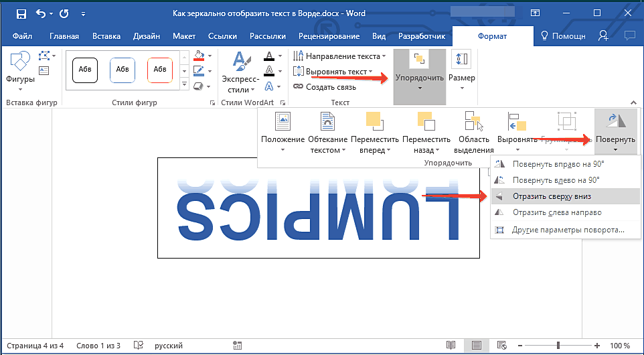This screenshot has height=355, width=644.
Task: Click the spell check icon in the status bar
Action: (x=139, y=346)
